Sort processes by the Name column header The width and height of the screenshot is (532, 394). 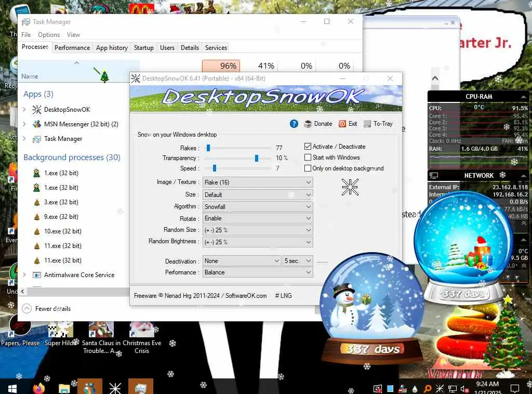point(30,76)
